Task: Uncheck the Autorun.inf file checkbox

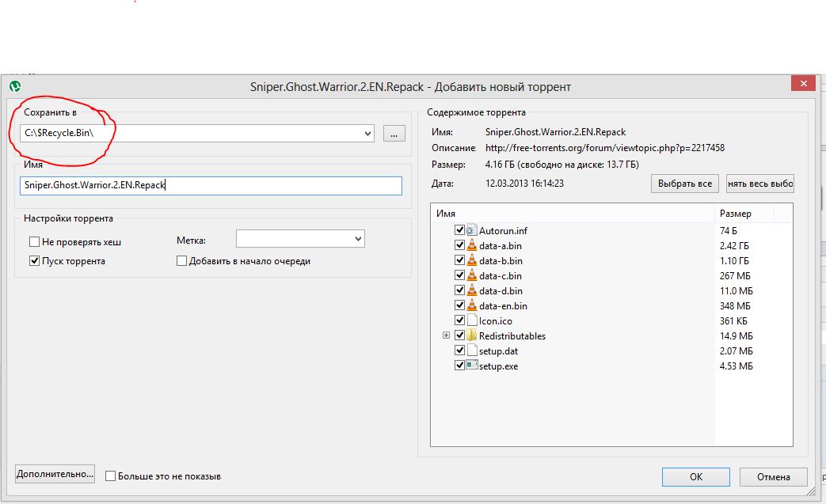Action: [x=459, y=230]
